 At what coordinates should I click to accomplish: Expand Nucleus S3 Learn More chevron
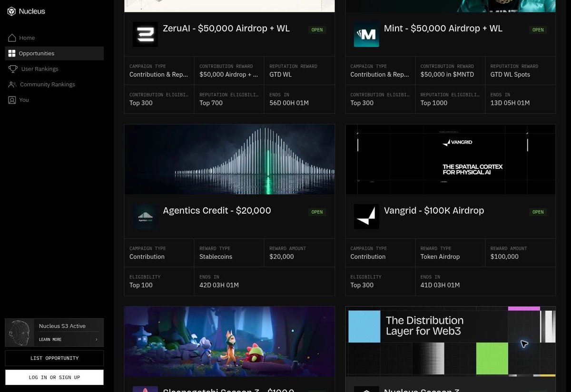97,339
